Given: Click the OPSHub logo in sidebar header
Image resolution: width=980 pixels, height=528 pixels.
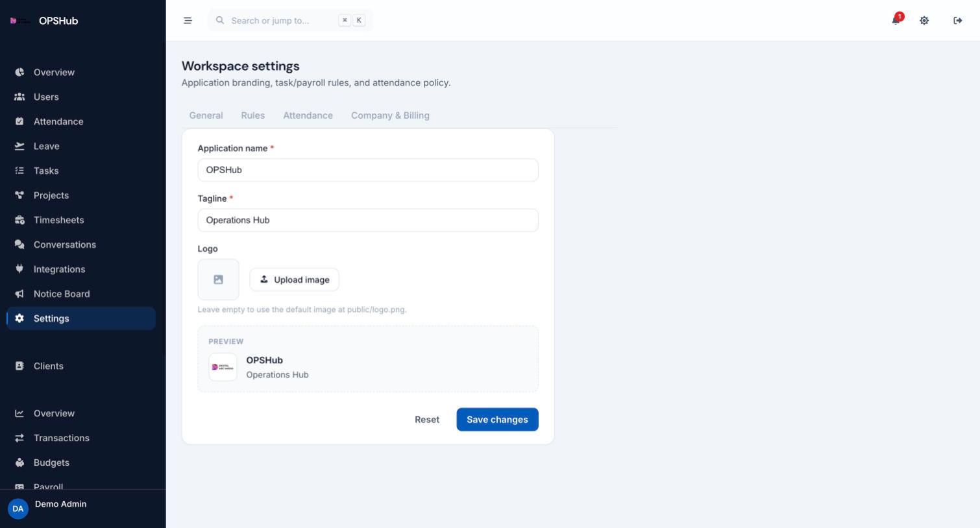Looking at the screenshot, I should [20, 21].
